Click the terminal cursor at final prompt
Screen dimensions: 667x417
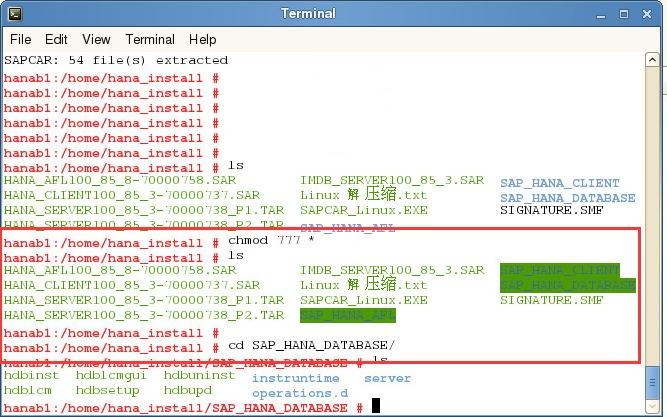pos(376,406)
